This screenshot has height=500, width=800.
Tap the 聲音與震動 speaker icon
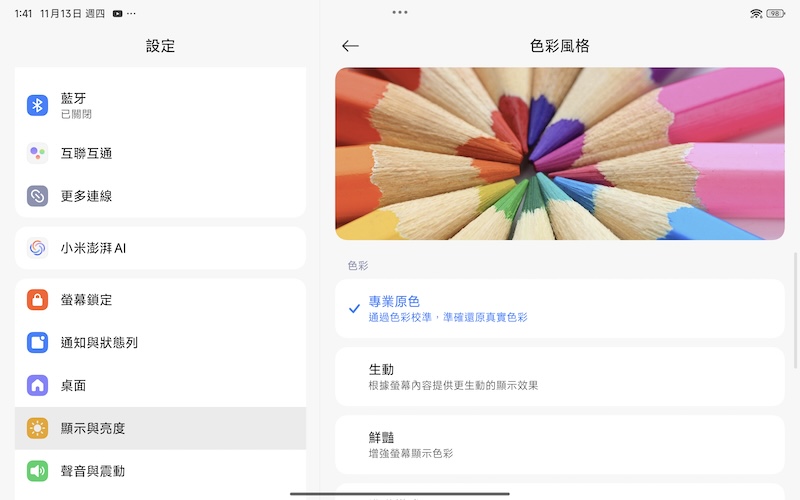coord(37,471)
